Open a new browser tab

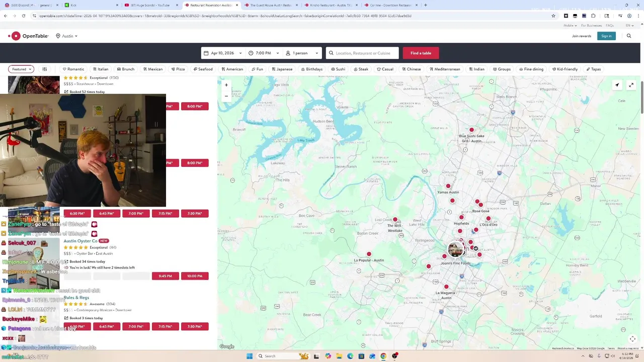pyautogui.click(x=426, y=5)
